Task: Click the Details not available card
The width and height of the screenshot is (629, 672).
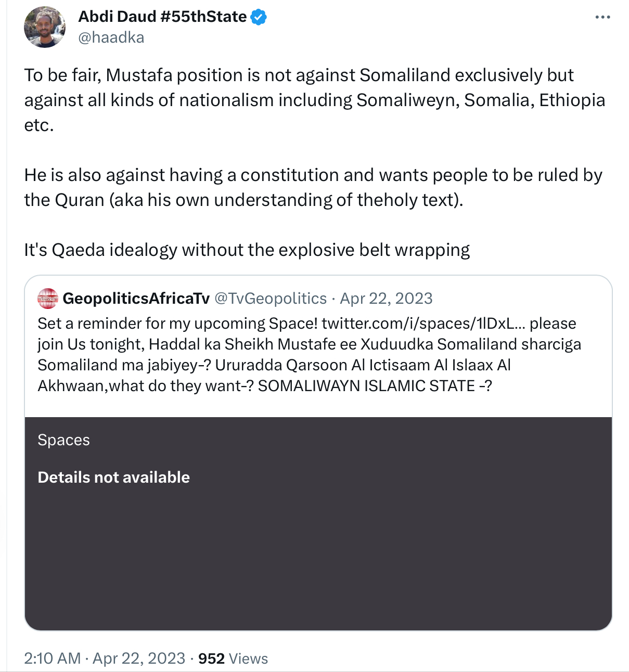Action: 113,477
